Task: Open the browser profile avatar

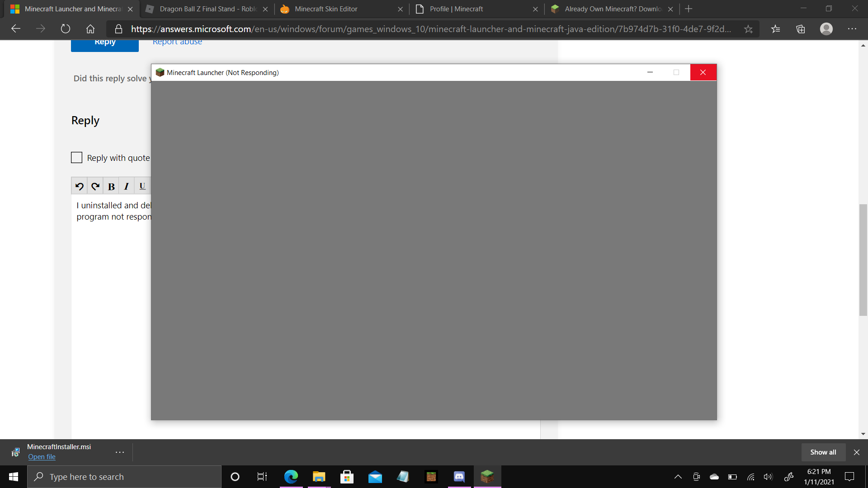Action: point(826,29)
